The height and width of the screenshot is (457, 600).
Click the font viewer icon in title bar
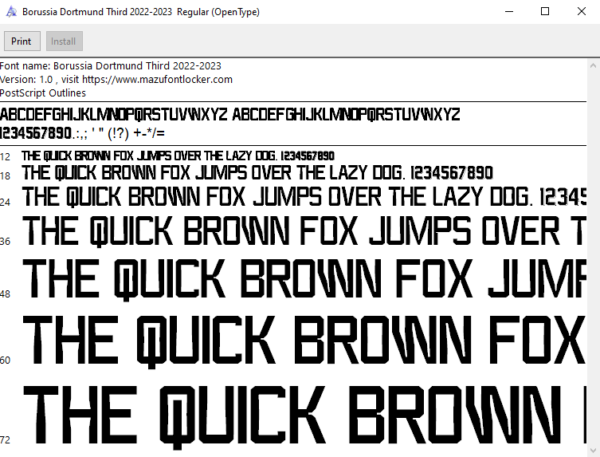click(11, 12)
